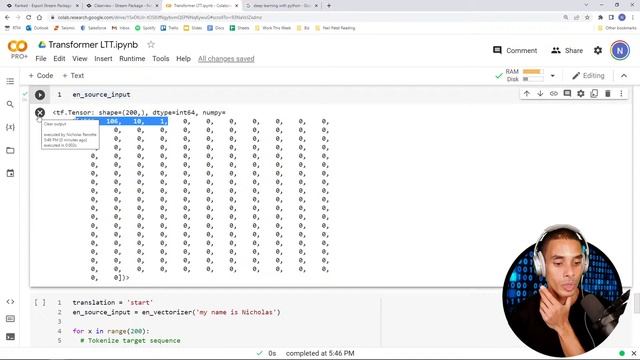Run the en_source_input cell

click(40, 95)
